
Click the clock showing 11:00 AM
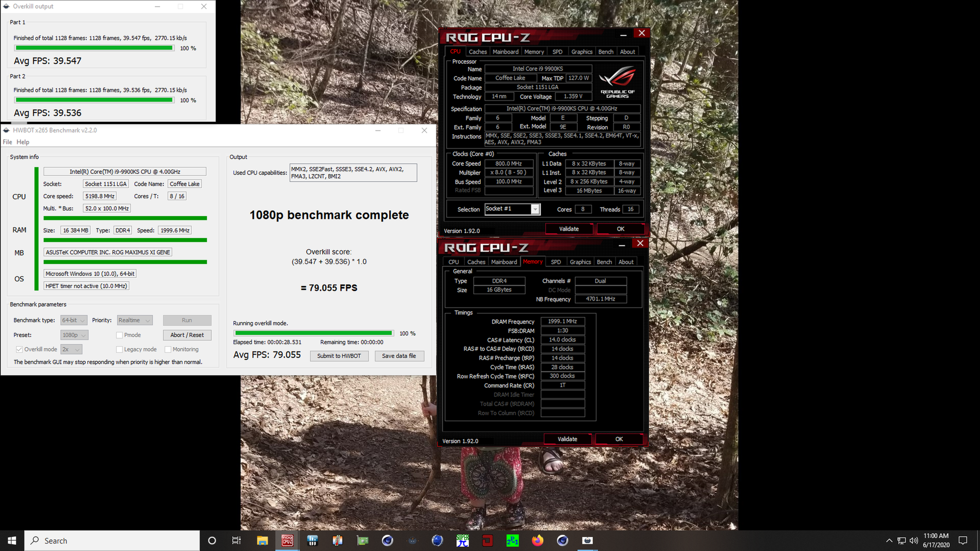(x=936, y=536)
